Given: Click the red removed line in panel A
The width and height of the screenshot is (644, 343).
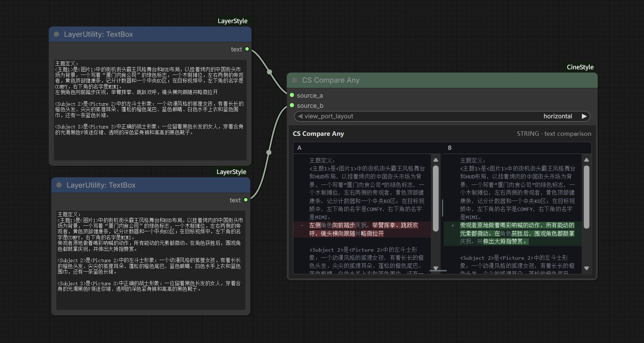Looking at the screenshot, I should 362,230.
